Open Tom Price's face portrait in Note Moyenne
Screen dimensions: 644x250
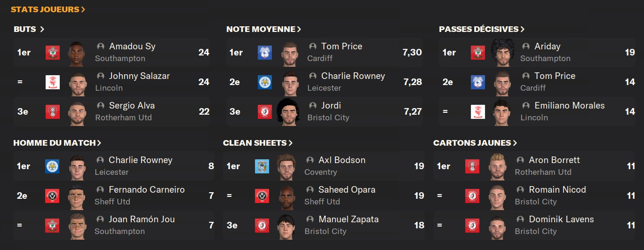[290, 52]
